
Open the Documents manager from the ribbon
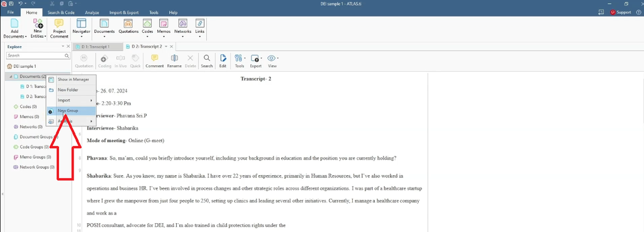104,26
